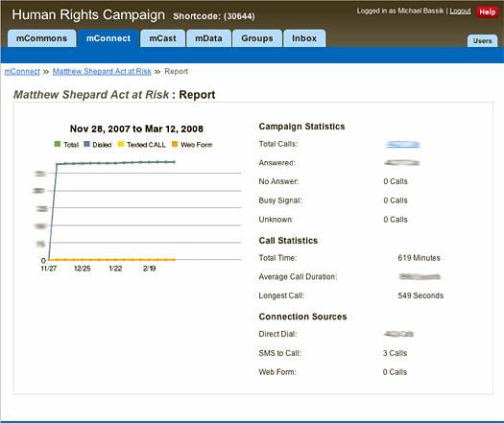Click the 11/27 axis date label
This screenshot has height=423, width=504.
pos(49,269)
